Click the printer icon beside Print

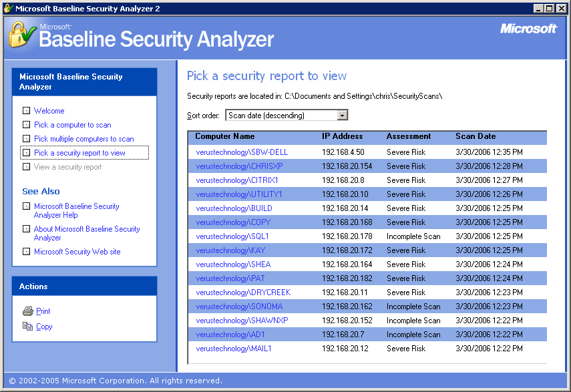tap(27, 311)
